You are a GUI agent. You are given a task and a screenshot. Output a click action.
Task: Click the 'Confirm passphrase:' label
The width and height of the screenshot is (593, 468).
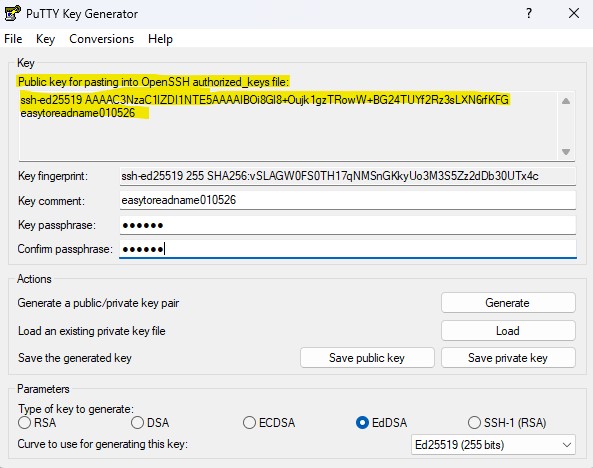pyautogui.click(x=65, y=249)
